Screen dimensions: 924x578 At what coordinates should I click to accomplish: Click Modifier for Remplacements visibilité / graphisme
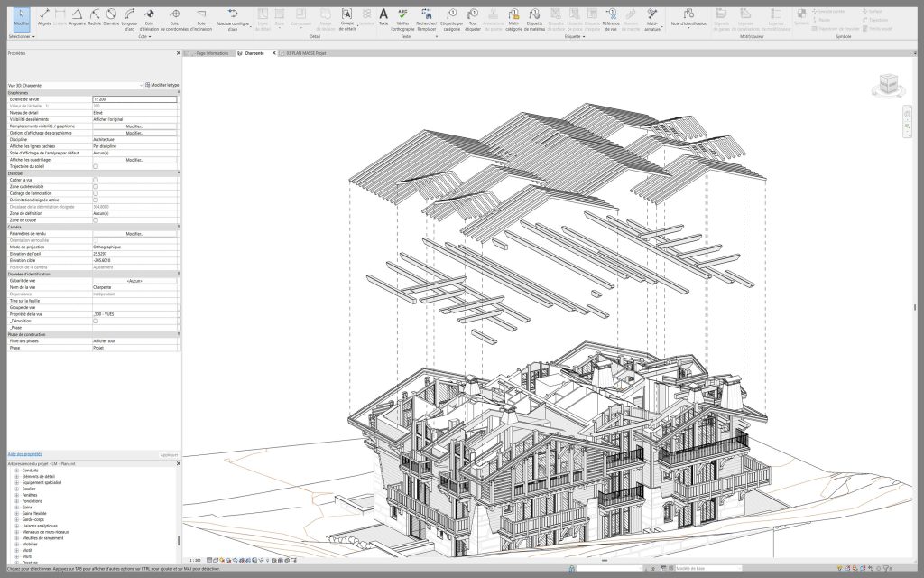pyautogui.click(x=134, y=126)
